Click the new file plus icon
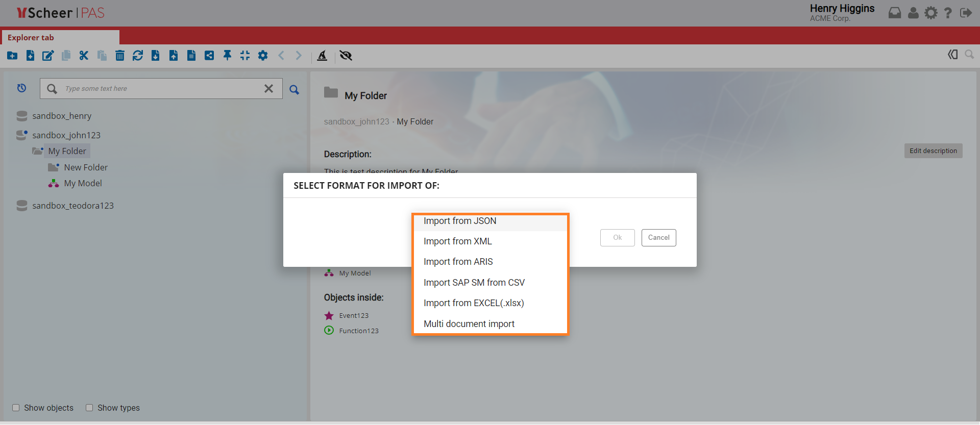Viewport: 980px width, 425px height. [x=31, y=56]
